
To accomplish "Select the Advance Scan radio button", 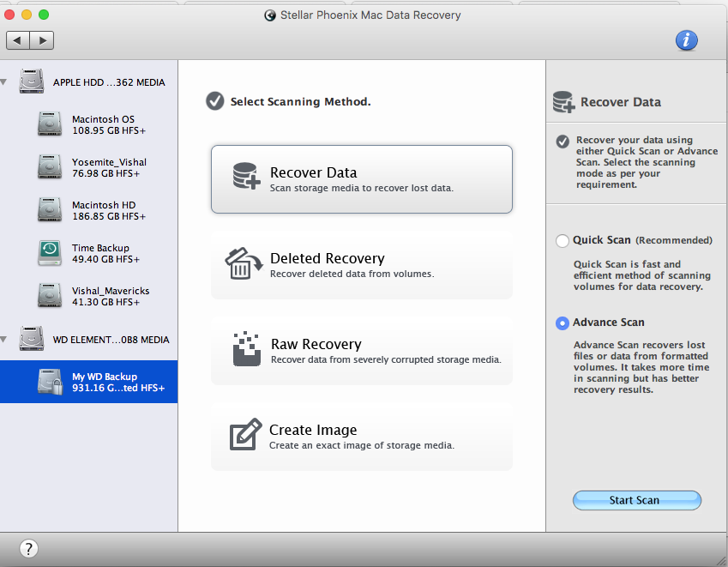I will [563, 323].
